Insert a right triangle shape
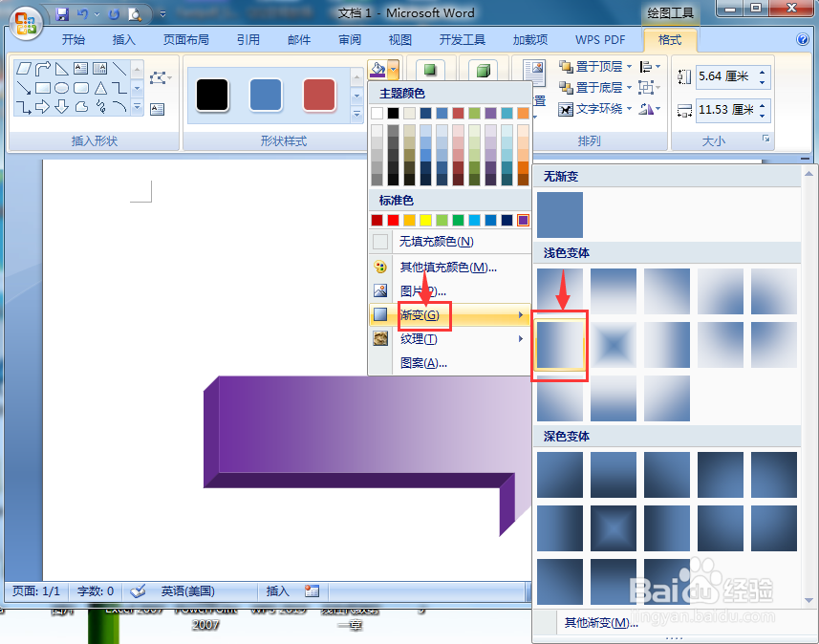819x644 pixels. (61, 69)
